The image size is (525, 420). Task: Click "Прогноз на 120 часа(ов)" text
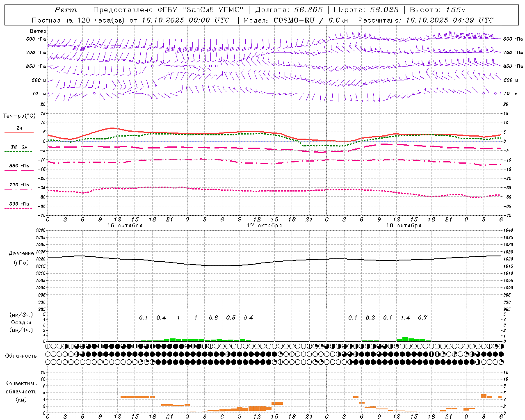pyautogui.click(x=79, y=20)
